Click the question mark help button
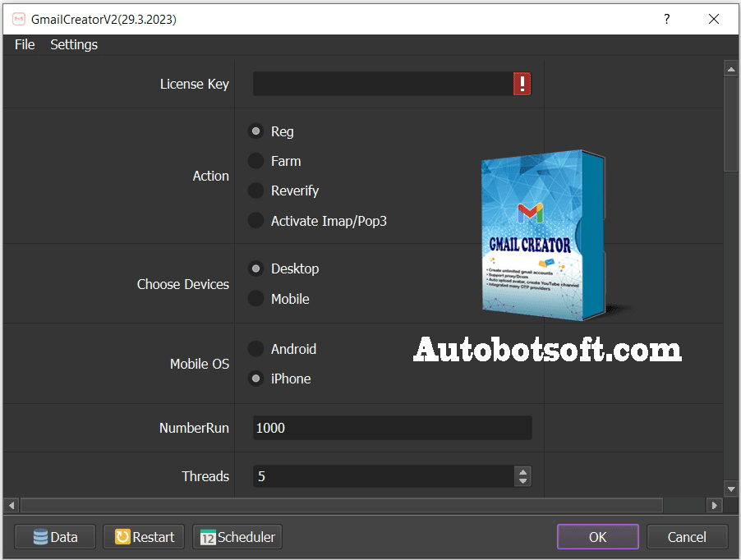This screenshot has height=560, width=741. tap(667, 19)
